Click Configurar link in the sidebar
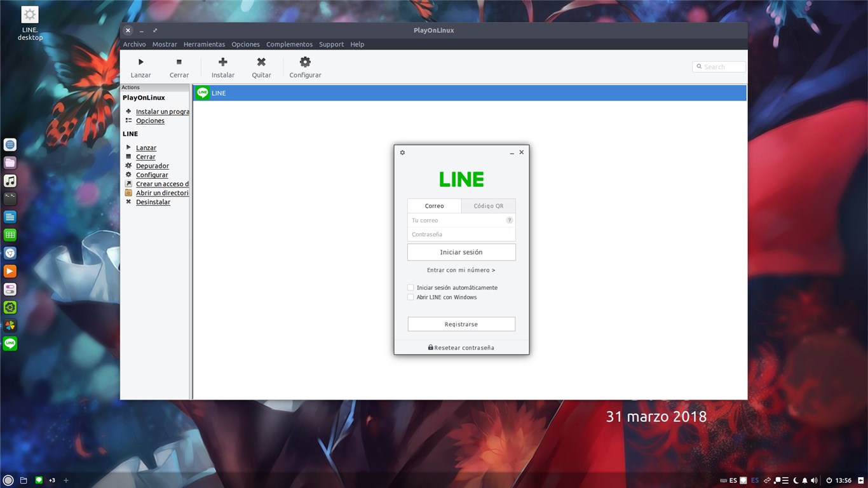This screenshot has height=488, width=868. coord(152,175)
